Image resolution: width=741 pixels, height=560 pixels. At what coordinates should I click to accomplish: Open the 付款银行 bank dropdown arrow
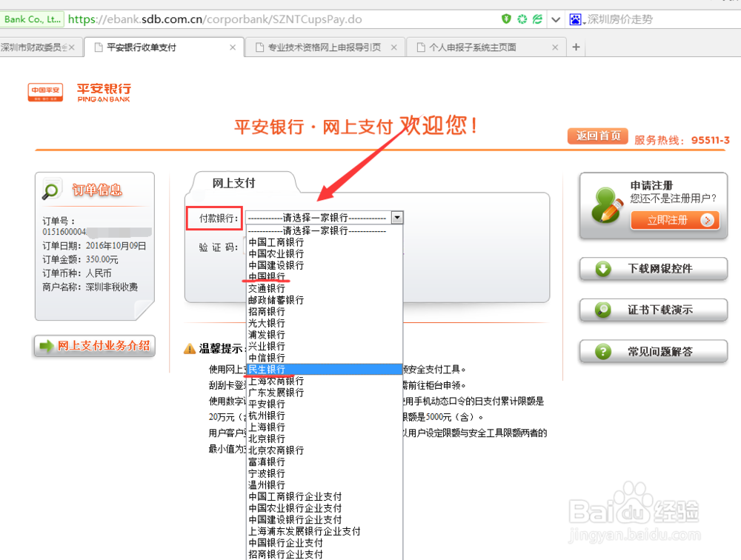(x=397, y=217)
